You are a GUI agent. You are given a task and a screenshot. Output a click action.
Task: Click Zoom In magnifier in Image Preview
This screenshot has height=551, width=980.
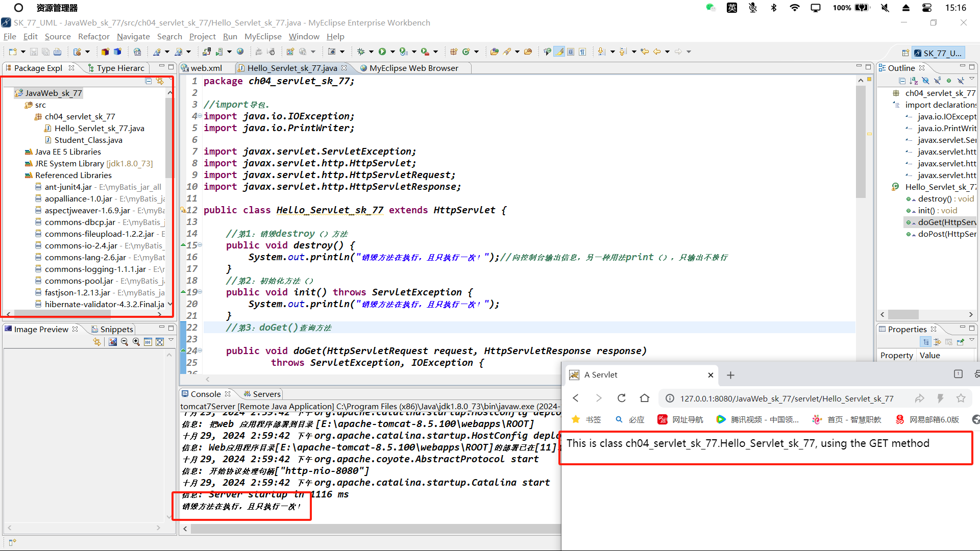tap(136, 342)
